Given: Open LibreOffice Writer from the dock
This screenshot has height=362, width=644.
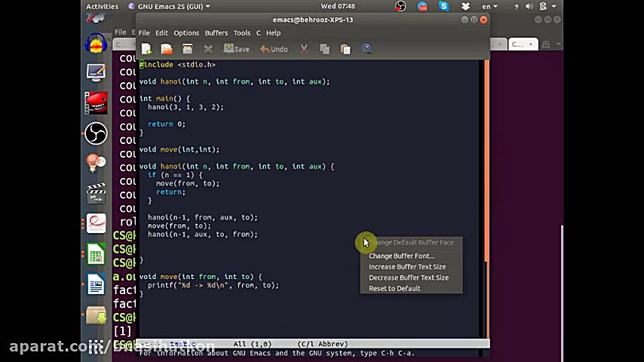Looking at the screenshot, I should point(96,284).
